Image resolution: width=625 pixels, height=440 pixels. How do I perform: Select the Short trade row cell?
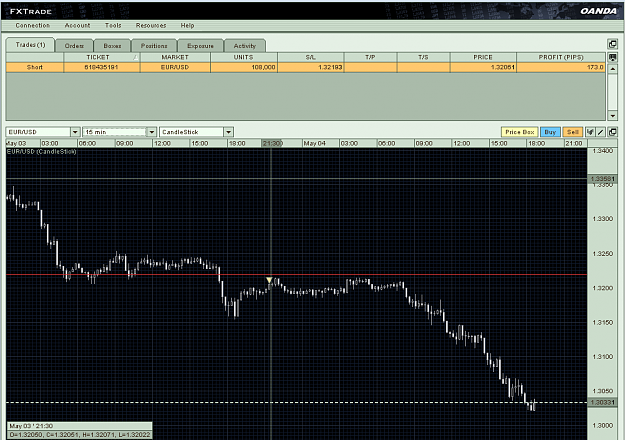(x=35, y=67)
